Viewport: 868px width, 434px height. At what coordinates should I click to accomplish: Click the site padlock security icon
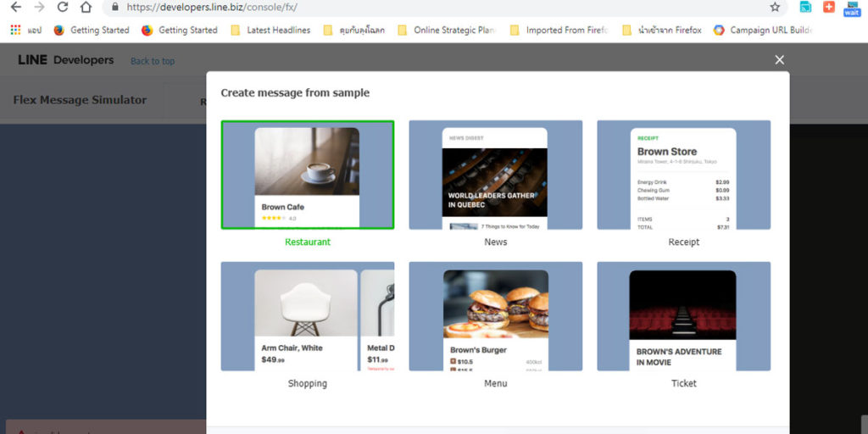point(115,7)
